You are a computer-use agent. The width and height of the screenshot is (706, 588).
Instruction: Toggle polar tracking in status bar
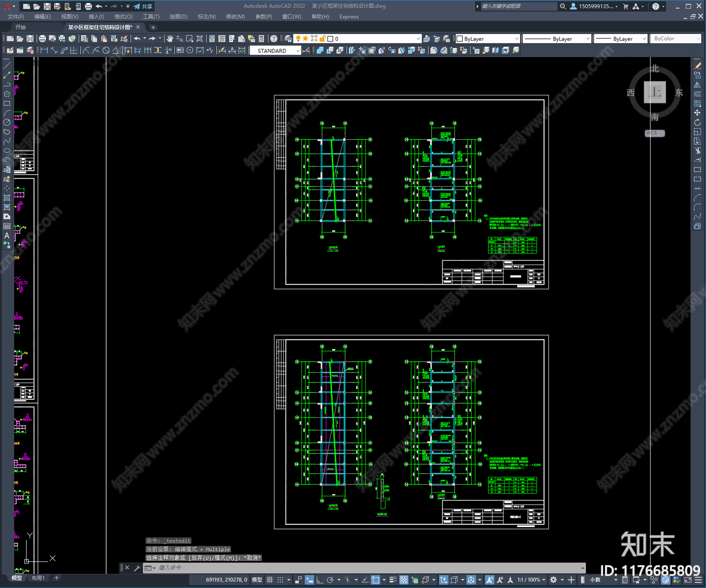pyautogui.click(x=330, y=580)
